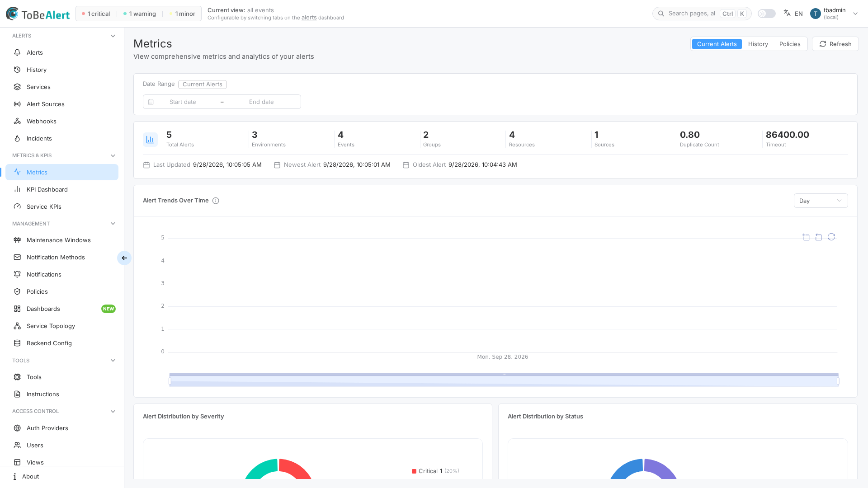868x488 pixels.
Task: Collapse the ALERTS sidebar section
Action: 113,36
